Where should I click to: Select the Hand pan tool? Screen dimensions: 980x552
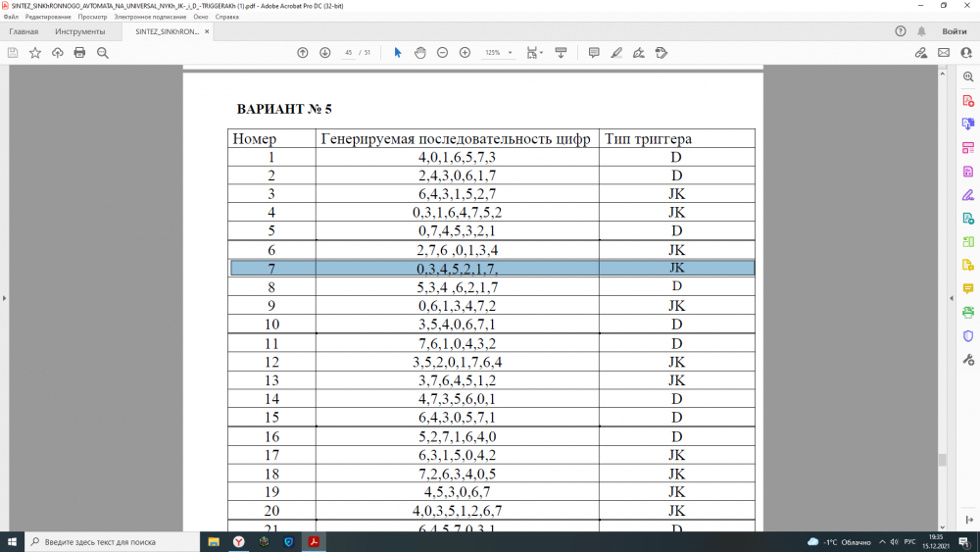coord(419,53)
